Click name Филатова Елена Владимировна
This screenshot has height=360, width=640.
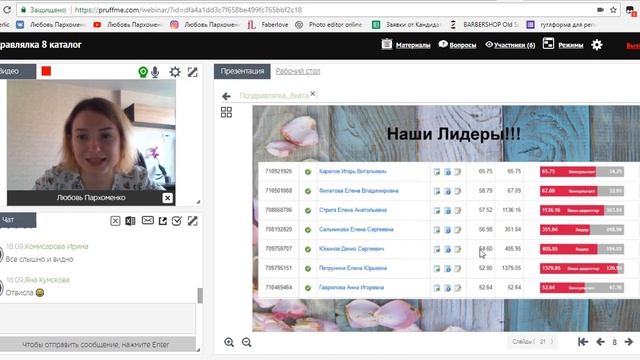pyautogui.click(x=359, y=191)
